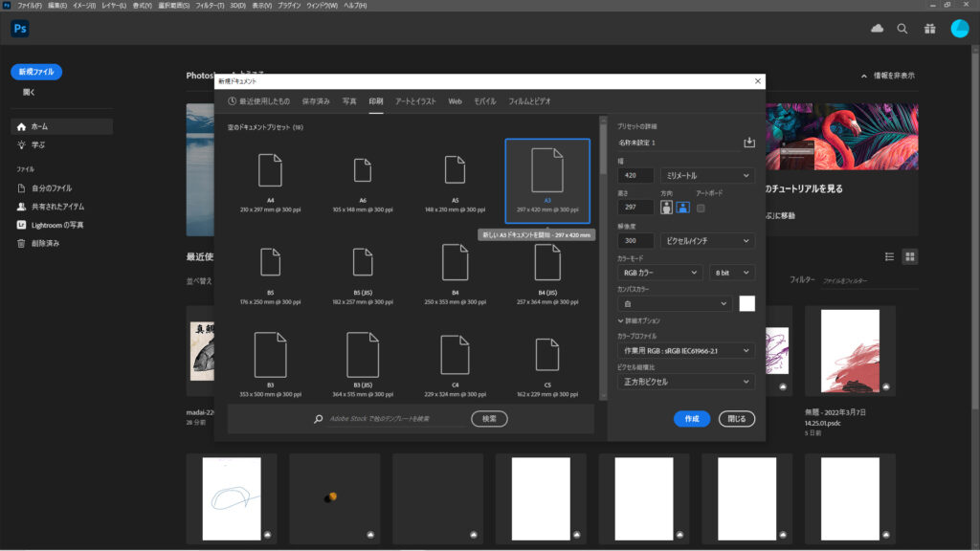Click the white canvas color swatch

[746, 303]
